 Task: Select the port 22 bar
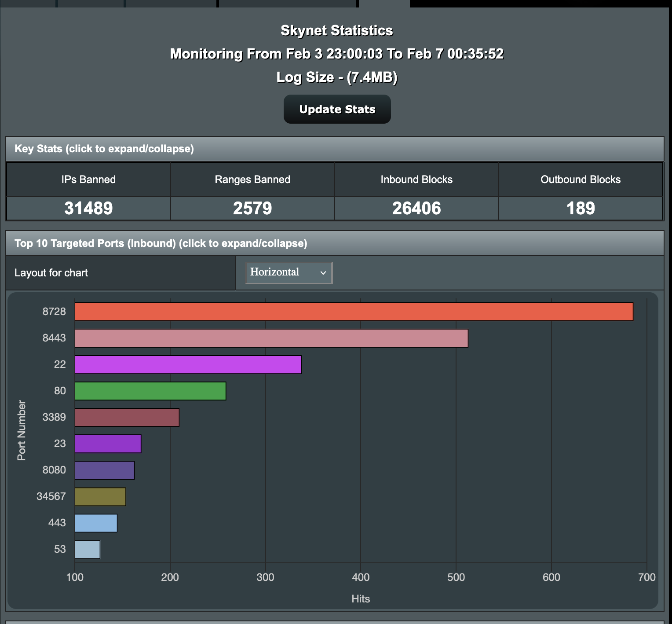(x=188, y=364)
